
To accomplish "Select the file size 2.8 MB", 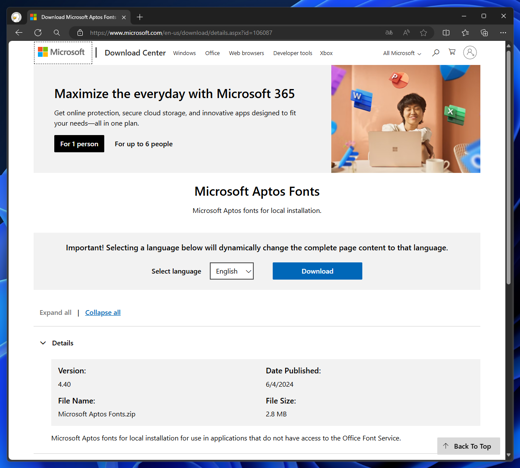I will tap(276, 414).
